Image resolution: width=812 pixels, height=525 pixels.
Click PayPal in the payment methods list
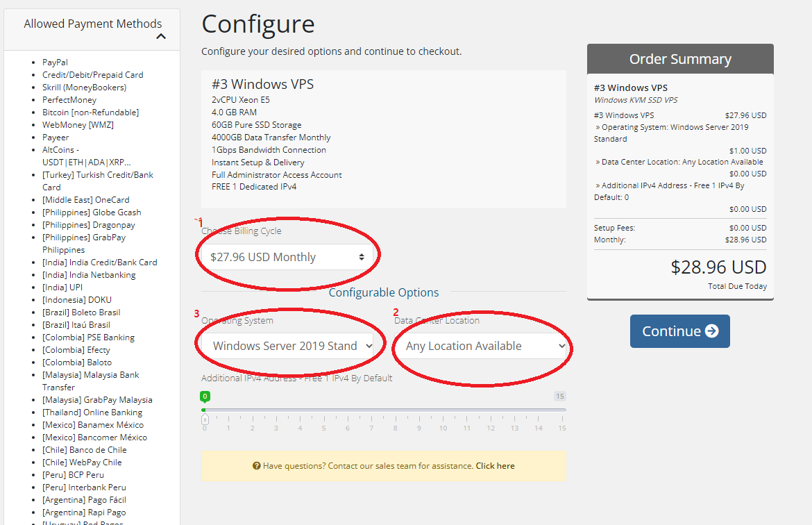[x=55, y=62]
